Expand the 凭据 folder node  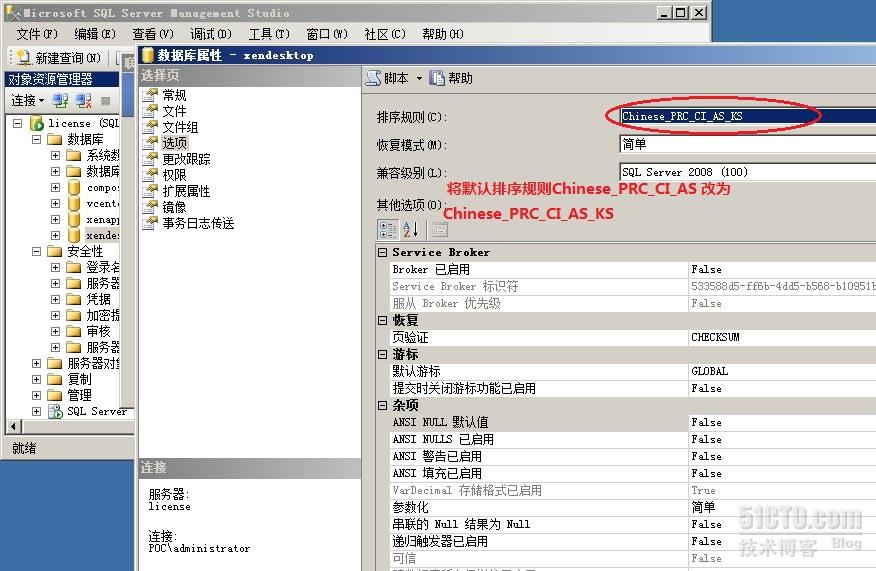point(55,299)
